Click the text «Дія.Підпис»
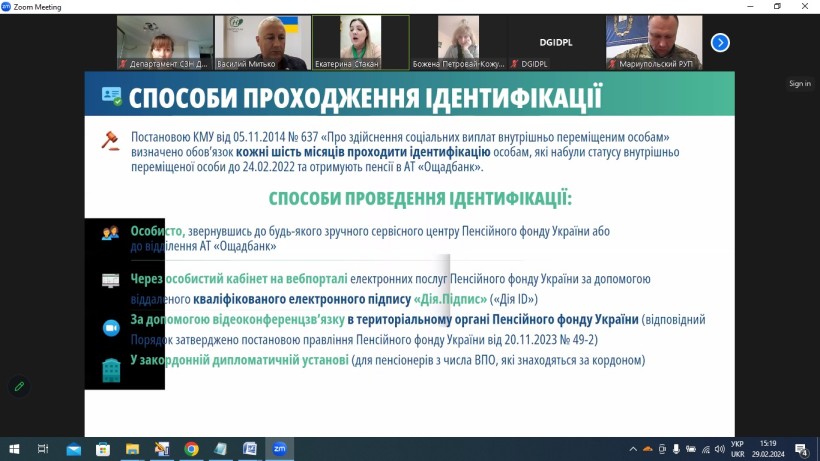 450,299
